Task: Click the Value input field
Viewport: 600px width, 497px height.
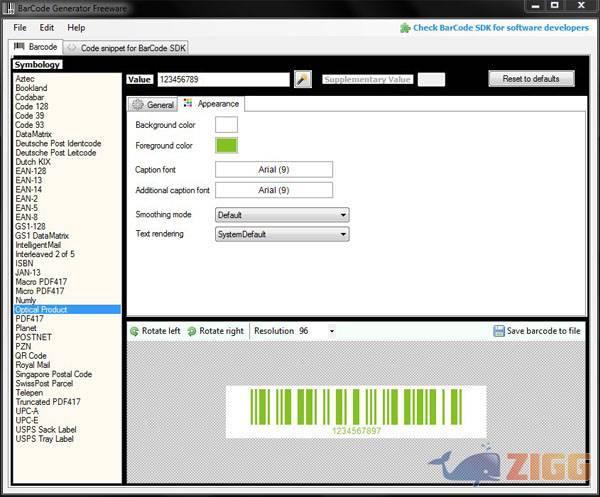Action: click(222, 79)
